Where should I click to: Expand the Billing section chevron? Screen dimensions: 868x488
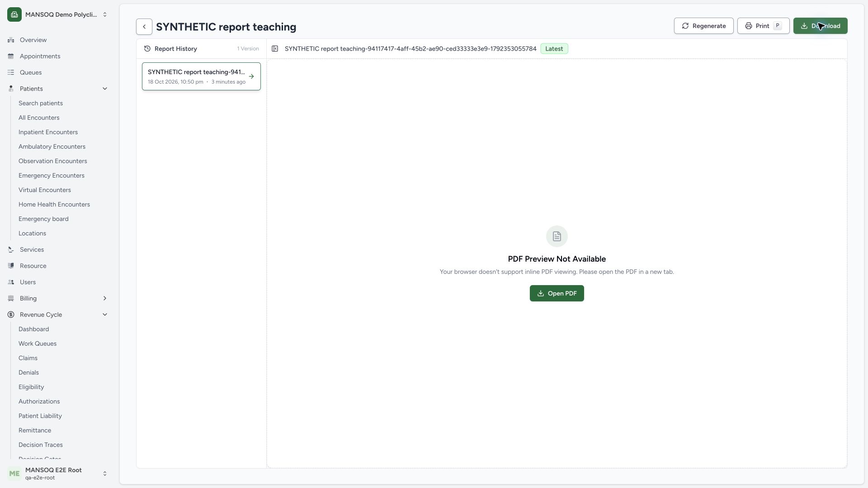[x=105, y=298]
